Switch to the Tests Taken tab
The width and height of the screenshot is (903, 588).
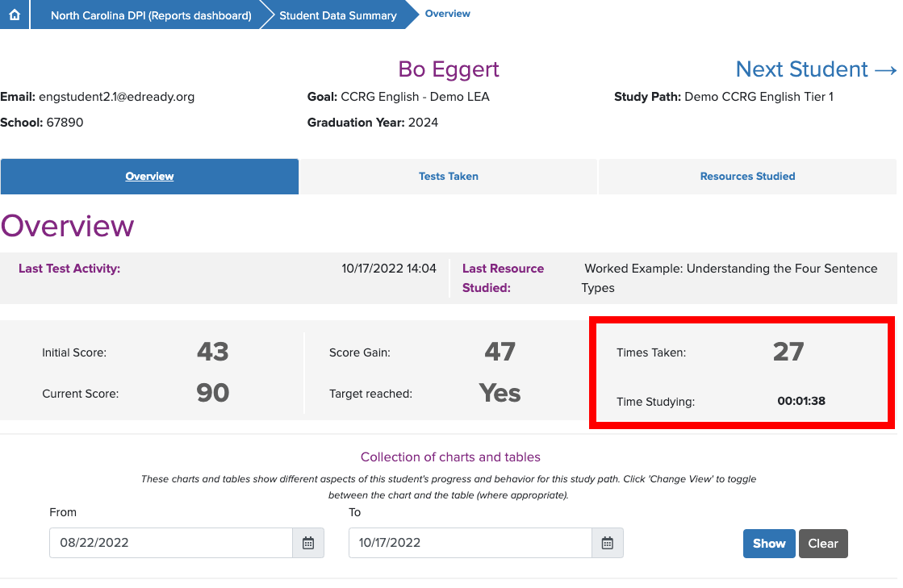tap(448, 176)
